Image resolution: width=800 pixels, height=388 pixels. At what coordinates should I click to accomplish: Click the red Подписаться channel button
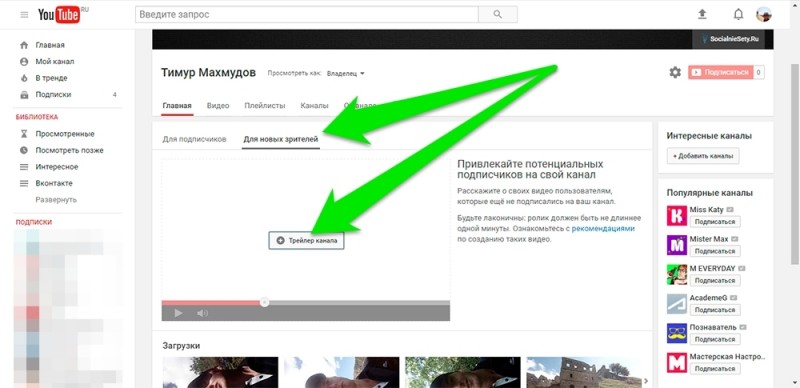click(x=721, y=72)
